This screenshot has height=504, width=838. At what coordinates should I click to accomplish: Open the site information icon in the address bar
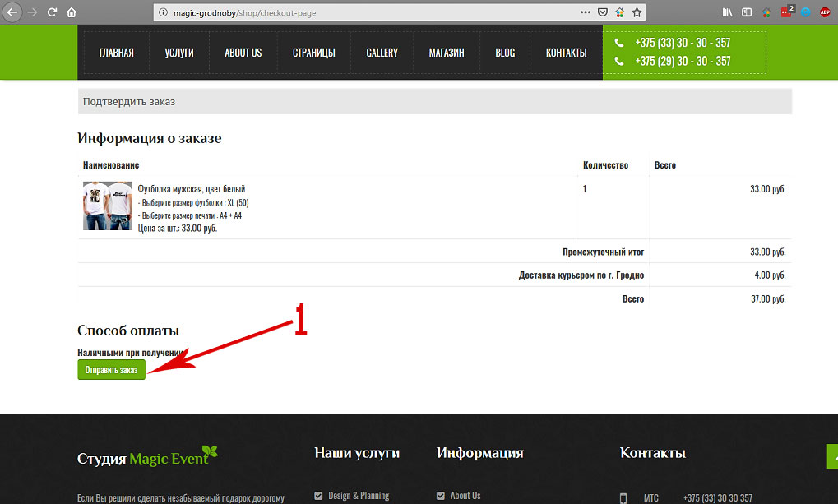163,13
